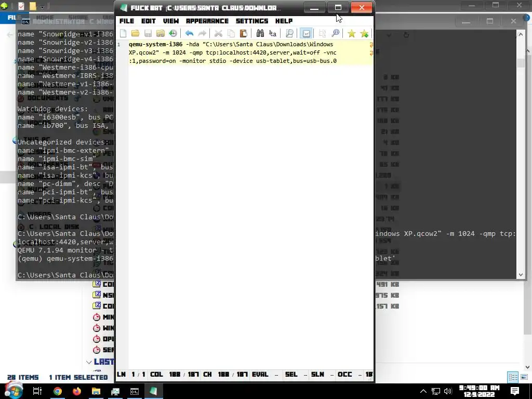Click the green Notepad taskbar icon

(x=153, y=391)
